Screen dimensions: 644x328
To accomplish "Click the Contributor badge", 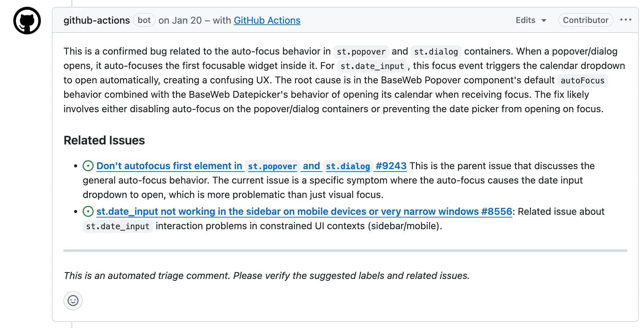I will click(585, 20).
